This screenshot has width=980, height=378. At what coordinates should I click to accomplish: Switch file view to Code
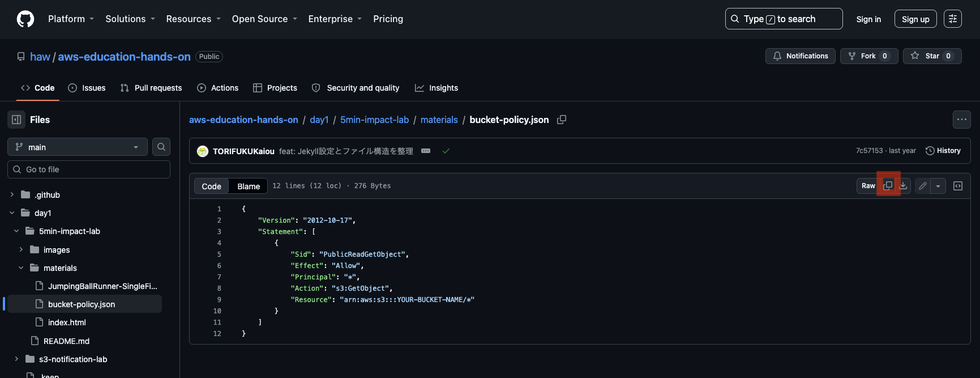(212, 186)
